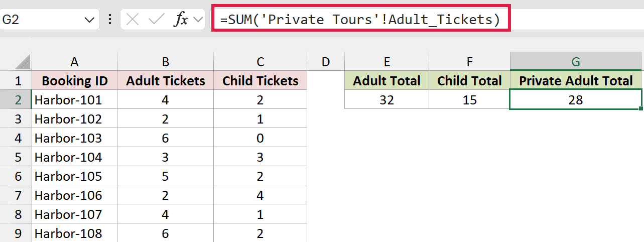644x242 pixels.
Task: Click the Child Tickets header cell
Action: pyautogui.click(x=260, y=81)
